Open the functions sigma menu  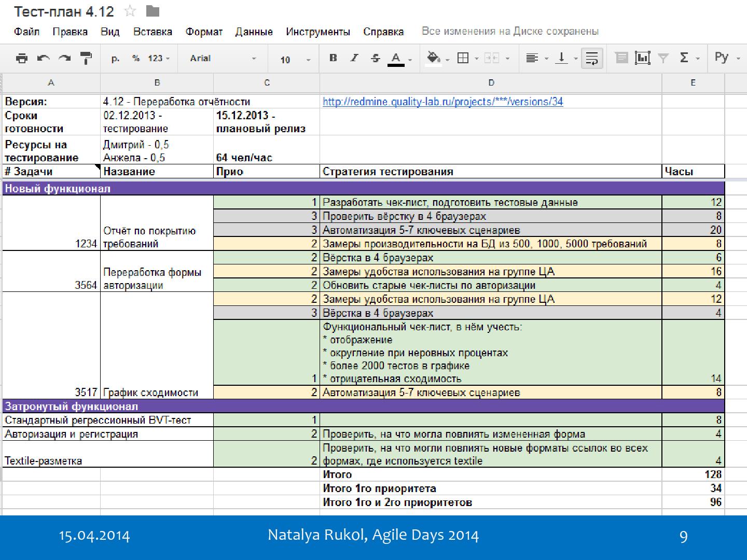(x=684, y=58)
